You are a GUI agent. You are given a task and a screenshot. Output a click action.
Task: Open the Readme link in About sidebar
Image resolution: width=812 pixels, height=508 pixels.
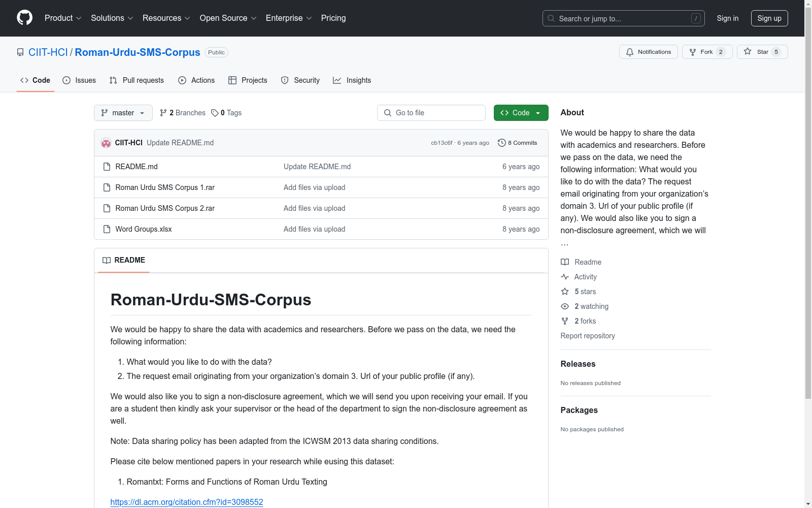[581, 262]
